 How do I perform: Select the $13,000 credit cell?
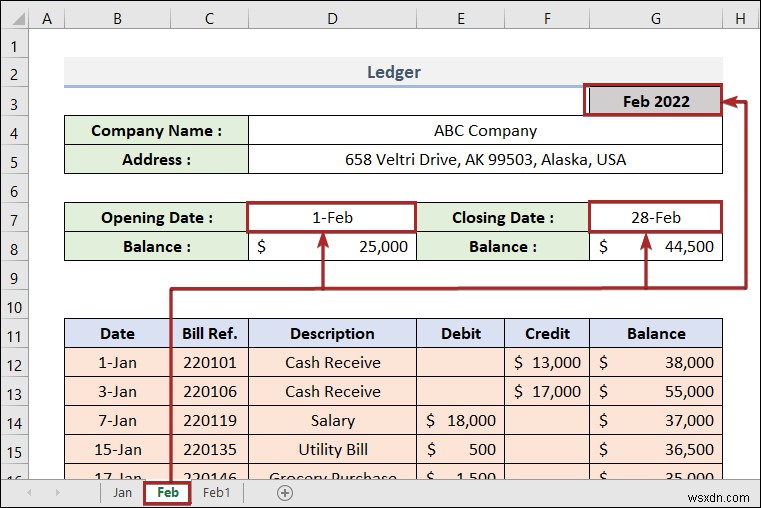pos(547,362)
